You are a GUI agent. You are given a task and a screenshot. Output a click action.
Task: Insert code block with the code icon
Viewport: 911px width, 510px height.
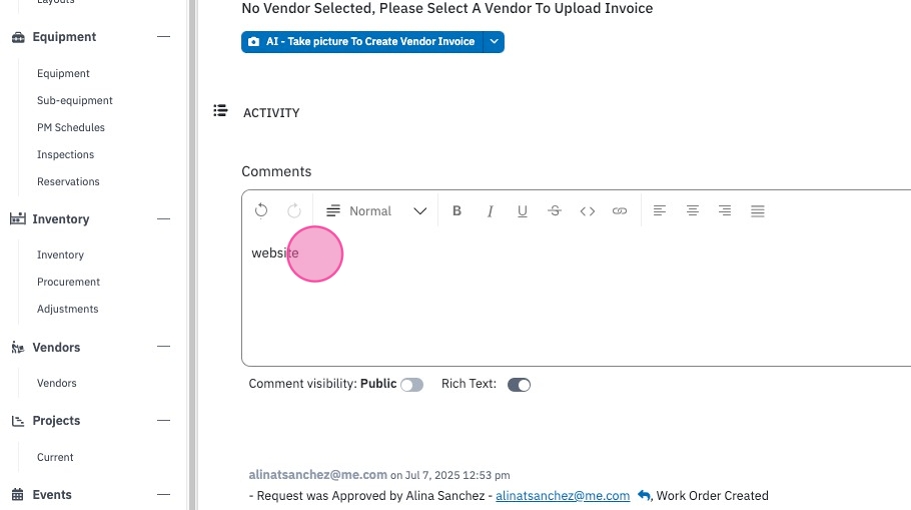click(587, 211)
